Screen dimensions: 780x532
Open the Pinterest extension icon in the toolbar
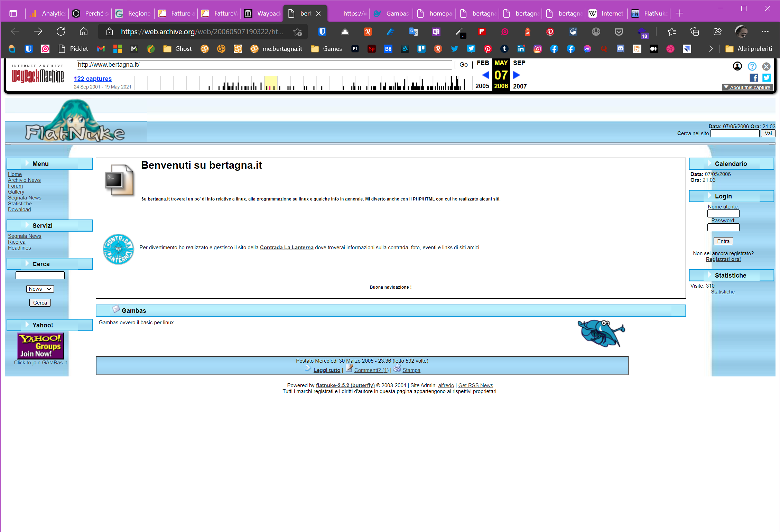550,32
